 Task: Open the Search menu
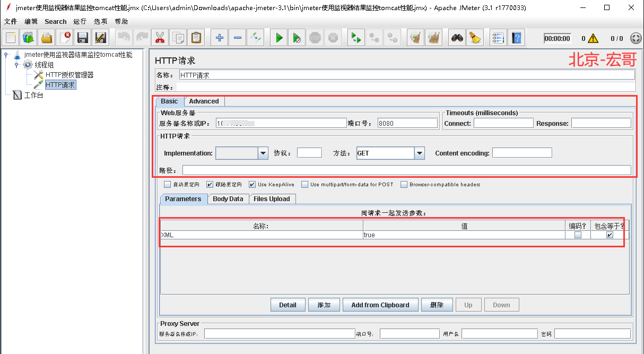point(56,21)
